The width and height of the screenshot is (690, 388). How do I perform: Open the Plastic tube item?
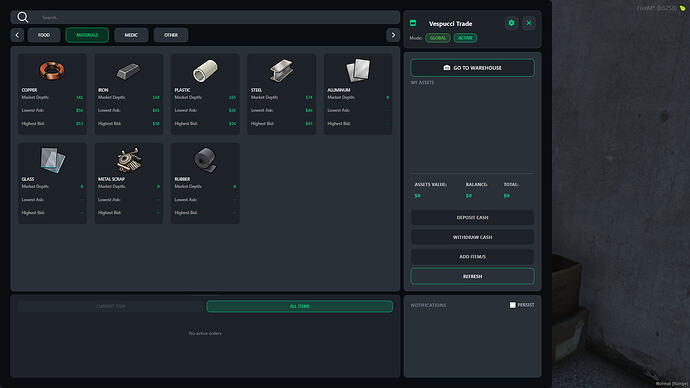[205, 94]
